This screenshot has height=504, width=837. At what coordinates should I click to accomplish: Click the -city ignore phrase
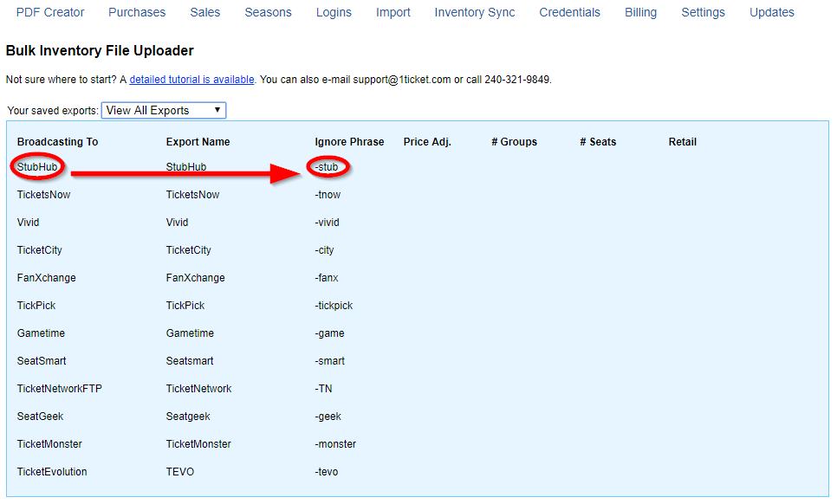[x=325, y=250]
